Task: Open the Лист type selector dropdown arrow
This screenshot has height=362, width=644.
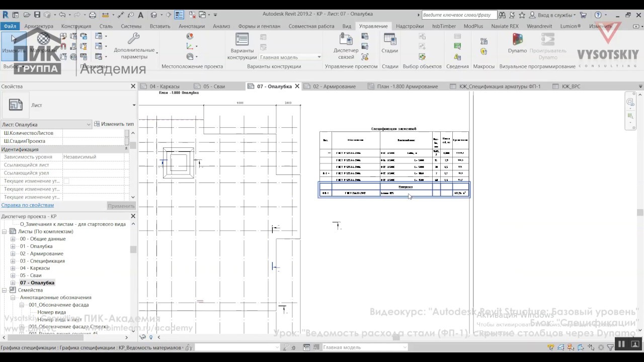Action: tap(134, 105)
